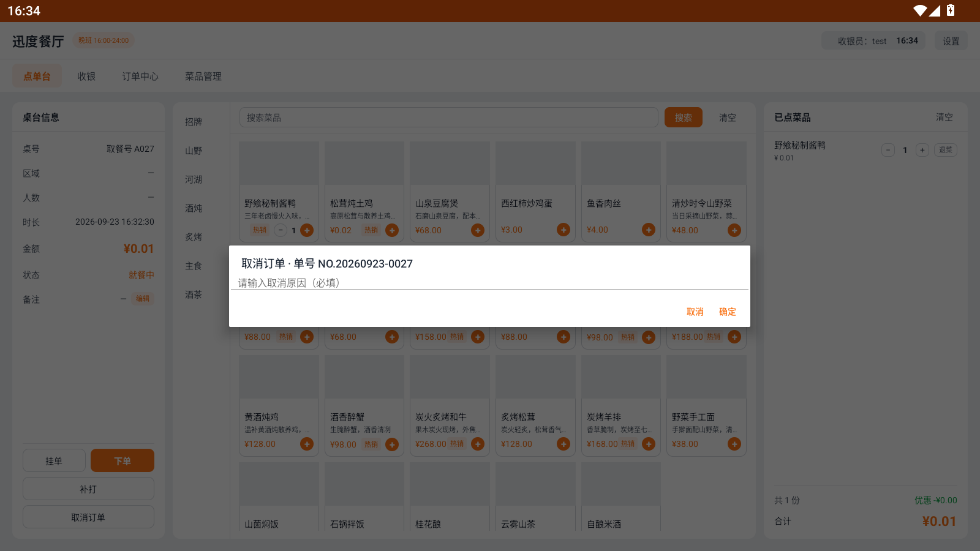This screenshot has width=980, height=551.
Task: Decrease 野飨秘制酱鸭 quantity in ordered list
Action: 888,150
